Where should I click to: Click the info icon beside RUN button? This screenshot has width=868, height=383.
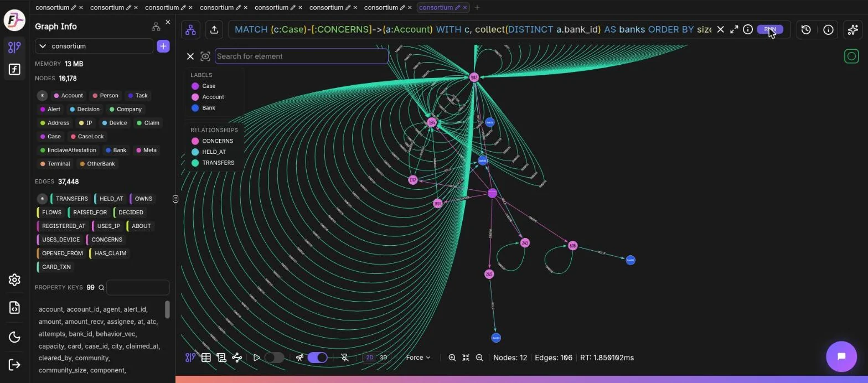click(748, 29)
